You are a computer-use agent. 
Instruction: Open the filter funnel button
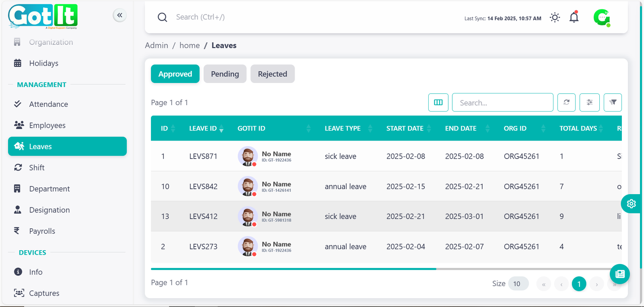pyautogui.click(x=613, y=102)
